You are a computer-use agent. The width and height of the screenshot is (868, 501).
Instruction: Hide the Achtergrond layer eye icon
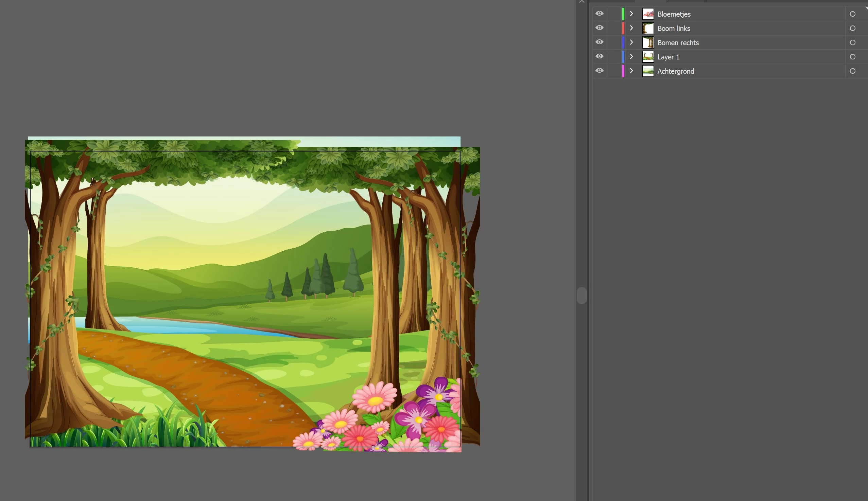click(599, 71)
